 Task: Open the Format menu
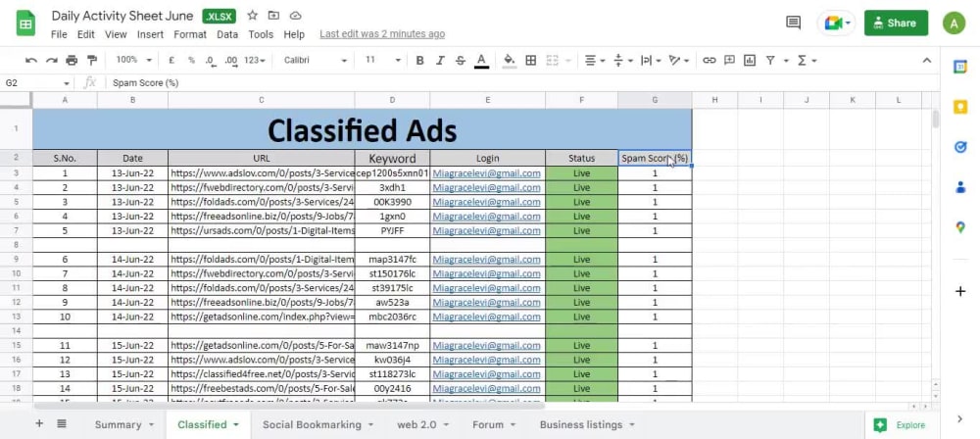click(190, 34)
